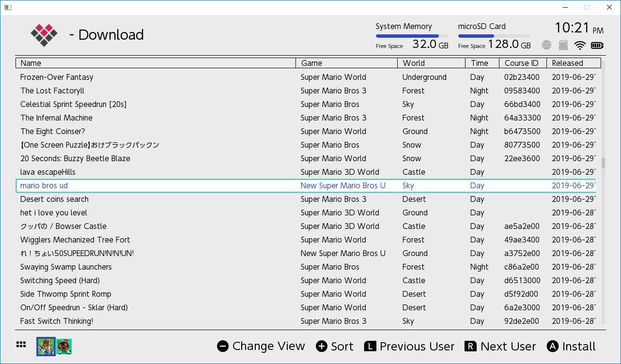Click the SD card status icon
Screen dimensions: 621x364
pyautogui.click(x=563, y=45)
